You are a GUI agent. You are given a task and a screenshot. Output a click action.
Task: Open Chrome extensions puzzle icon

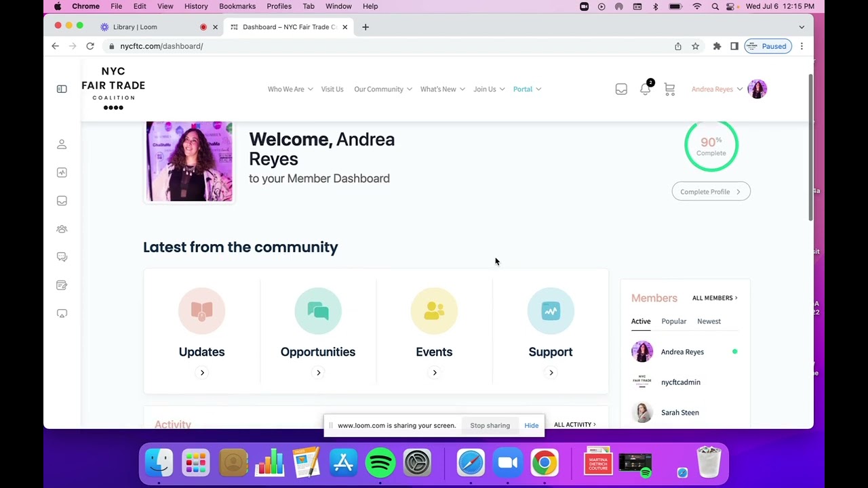click(x=717, y=46)
